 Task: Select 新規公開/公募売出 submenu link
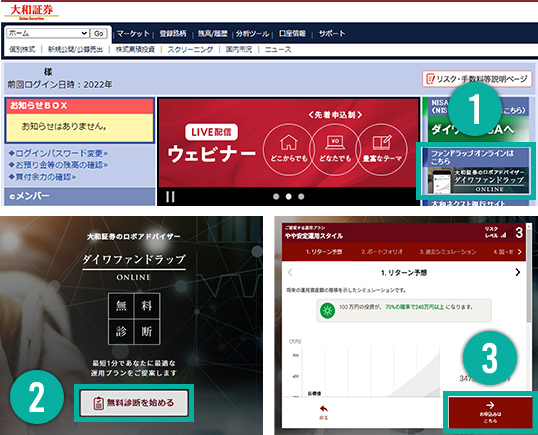tap(75, 49)
